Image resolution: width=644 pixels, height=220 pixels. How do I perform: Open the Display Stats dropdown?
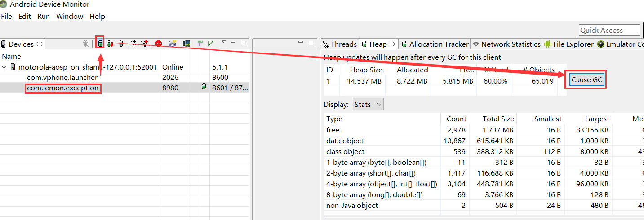tap(368, 105)
